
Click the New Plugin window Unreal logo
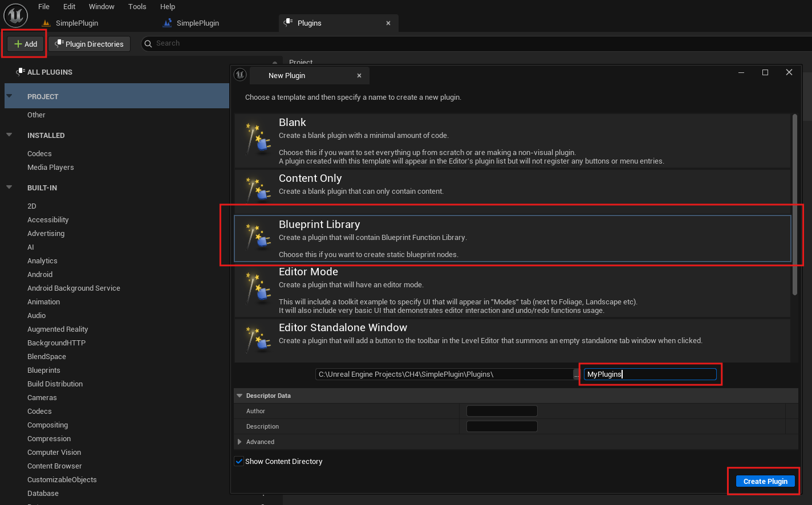[240, 75]
